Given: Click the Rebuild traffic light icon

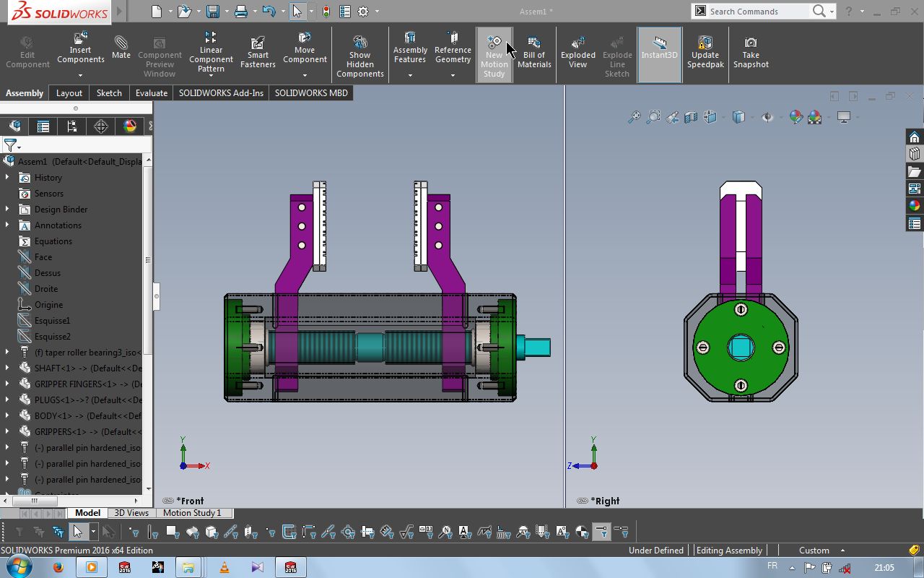Looking at the screenshot, I should click(326, 12).
